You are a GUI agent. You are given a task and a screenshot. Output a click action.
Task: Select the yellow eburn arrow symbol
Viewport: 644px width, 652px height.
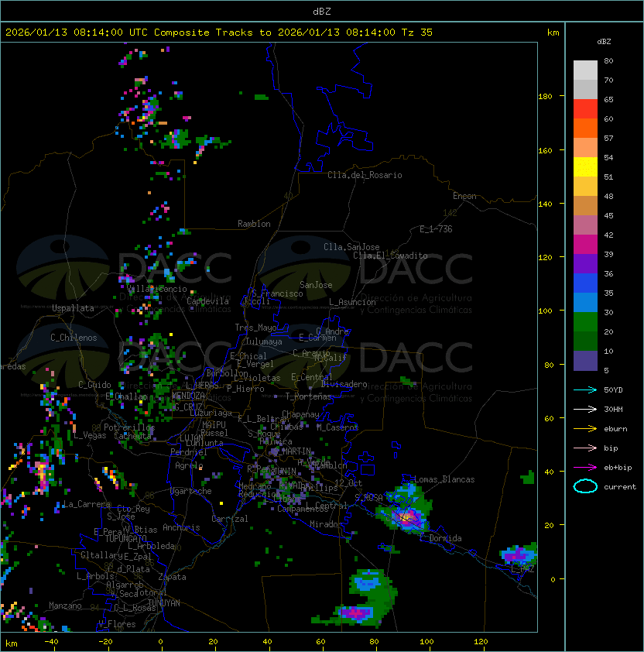pos(585,429)
